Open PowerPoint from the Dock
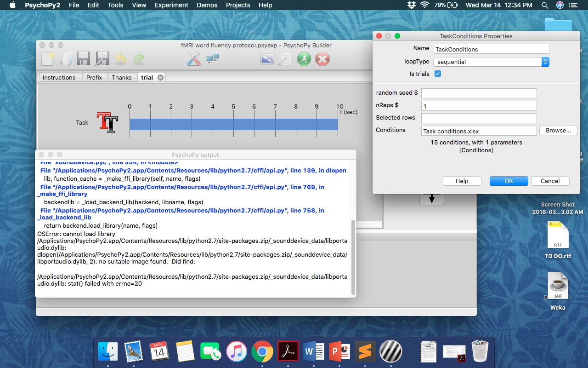This screenshot has height=368, width=588. tap(339, 352)
